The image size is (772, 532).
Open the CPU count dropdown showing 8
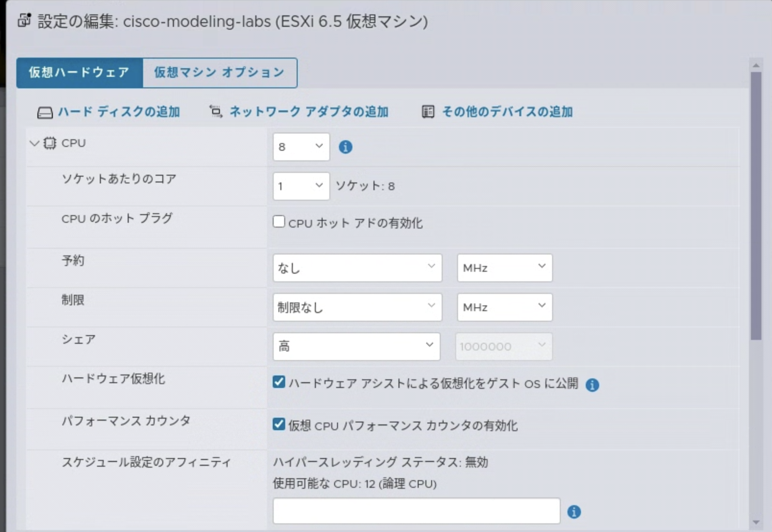301,147
